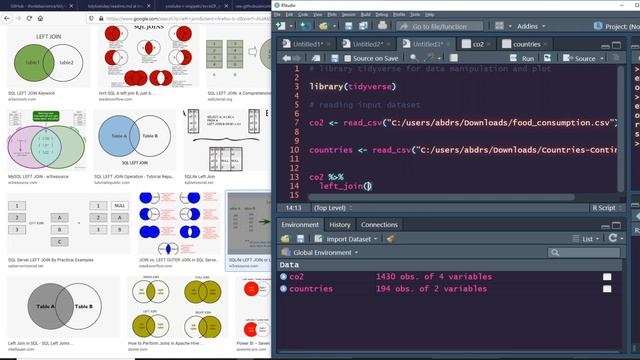This screenshot has height=360, width=640.
Task: Open the green LEFT JOIN table1 table2 thumbnail
Action: point(49,59)
